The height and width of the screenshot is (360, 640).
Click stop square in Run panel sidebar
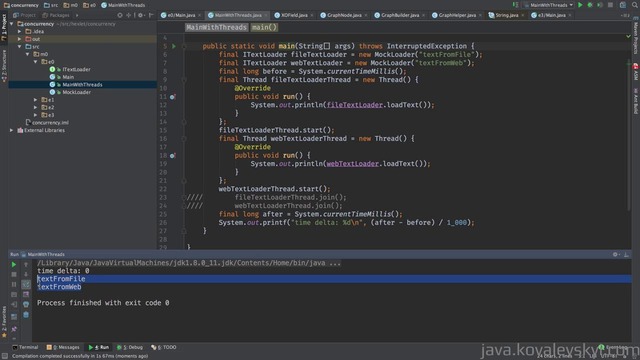click(13, 274)
